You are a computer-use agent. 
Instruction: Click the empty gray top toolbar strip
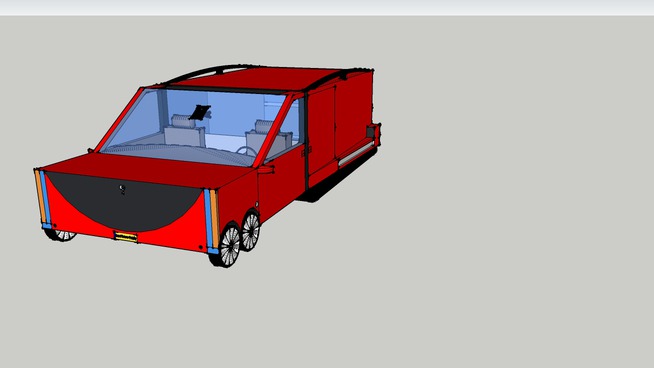tap(327, 8)
